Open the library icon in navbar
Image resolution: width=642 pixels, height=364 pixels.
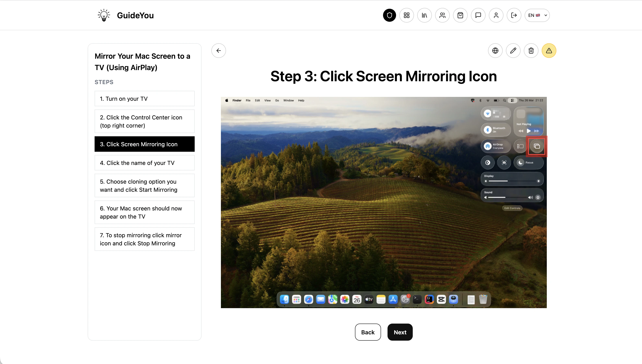pos(425,15)
